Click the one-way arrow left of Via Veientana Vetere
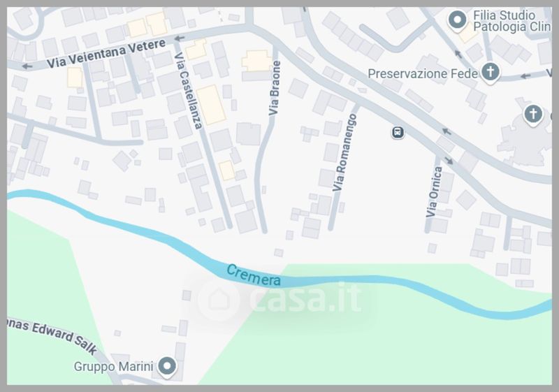Screen dimensions: 559x392 coord(27,66)
